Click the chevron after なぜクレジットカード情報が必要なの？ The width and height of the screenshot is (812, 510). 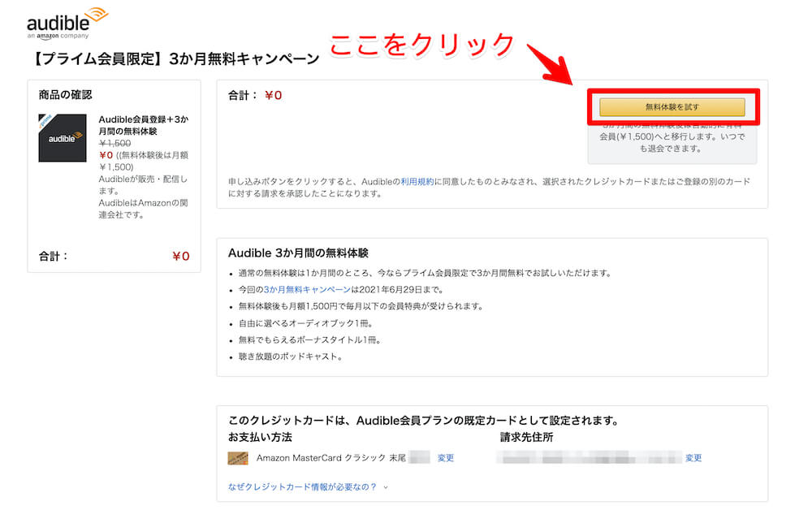[385, 487]
